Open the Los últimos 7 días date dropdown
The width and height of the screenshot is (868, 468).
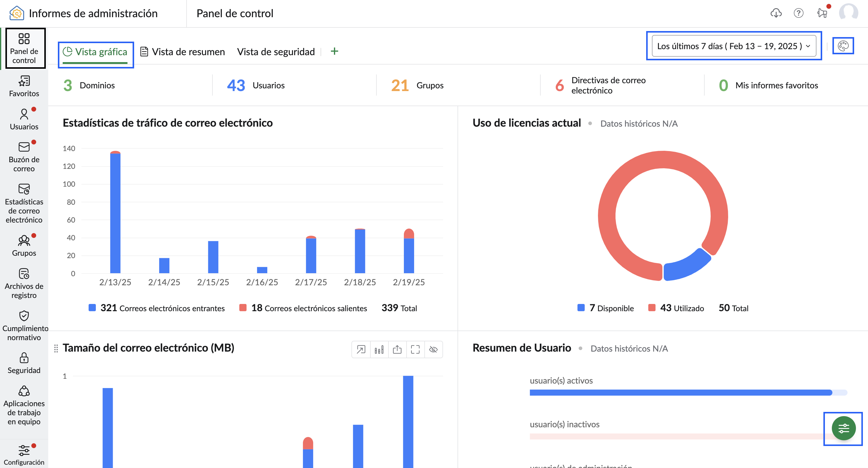click(734, 46)
